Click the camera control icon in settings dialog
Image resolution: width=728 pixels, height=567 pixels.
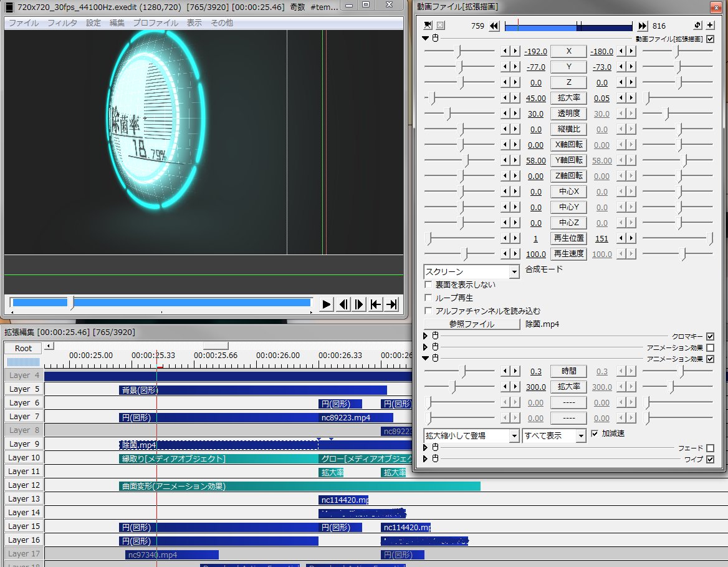pyautogui.click(x=428, y=25)
